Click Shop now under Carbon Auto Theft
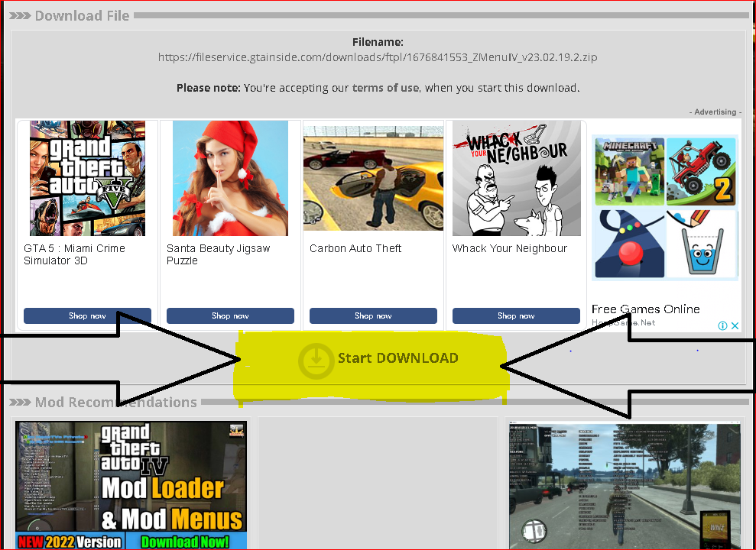 click(x=373, y=316)
